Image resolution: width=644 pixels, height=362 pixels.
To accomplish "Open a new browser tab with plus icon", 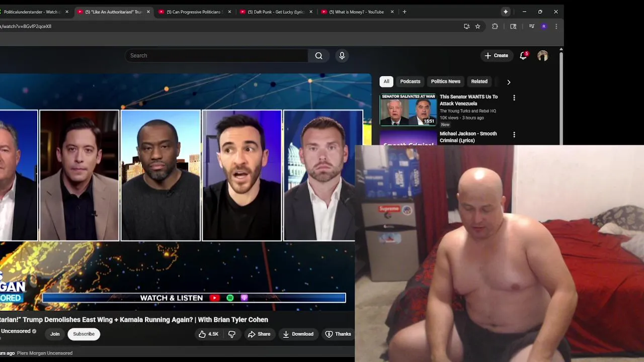I will pos(405,12).
